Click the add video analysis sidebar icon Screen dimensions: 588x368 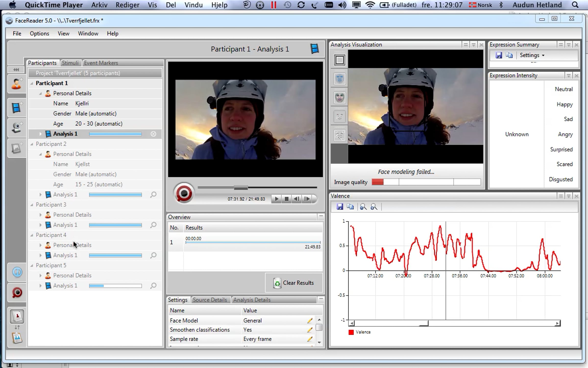[x=17, y=108]
